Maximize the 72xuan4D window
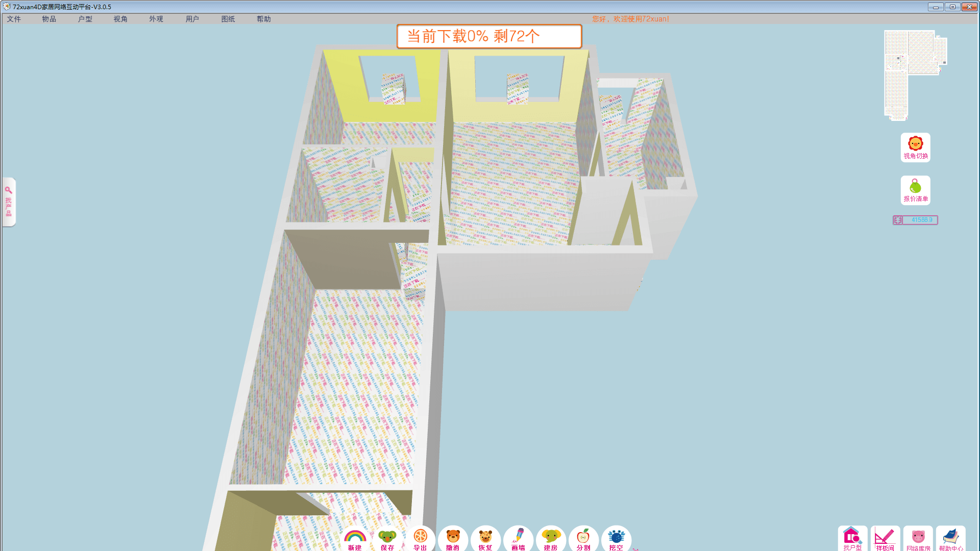The width and height of the screenshot is (980, 551). (952, 7)
